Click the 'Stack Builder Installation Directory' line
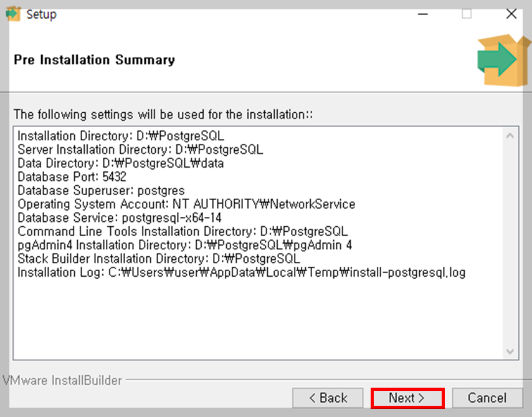This screenshot has width=532, height=417. point(159,259)
